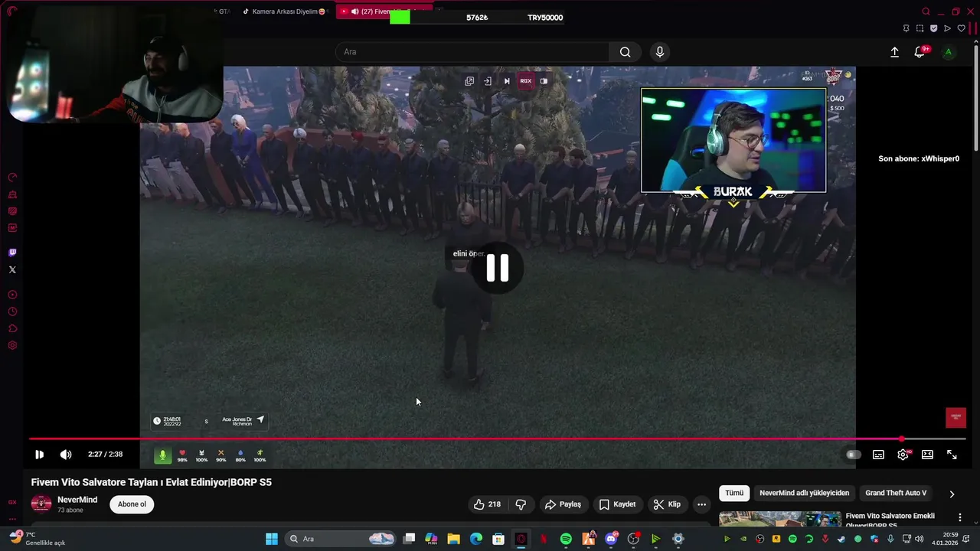Like the video (218 likes)
Image resolution: width=980 pixels, height=551 pixels.
tap(487, 504)
